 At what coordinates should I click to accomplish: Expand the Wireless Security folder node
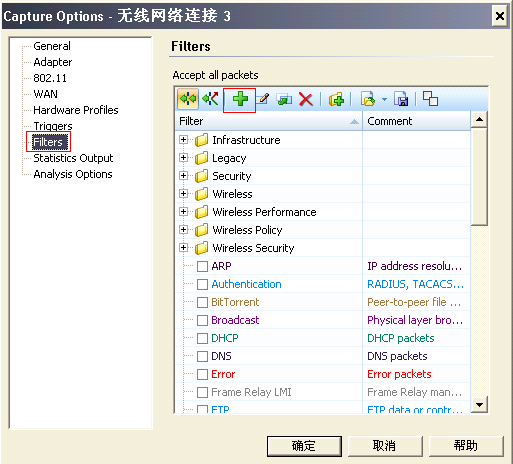click(x=183, y=248)
